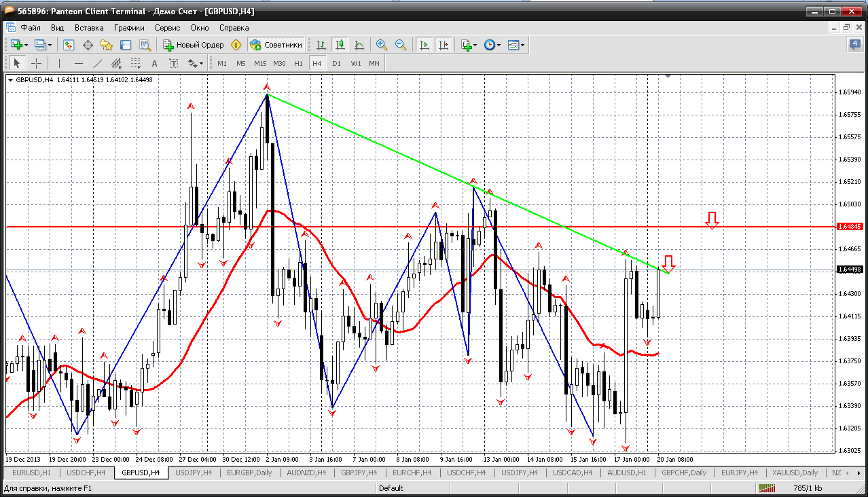Click the chart shift triangle marker
Viewport: 868px width, 497px height.
click(669, 77)
